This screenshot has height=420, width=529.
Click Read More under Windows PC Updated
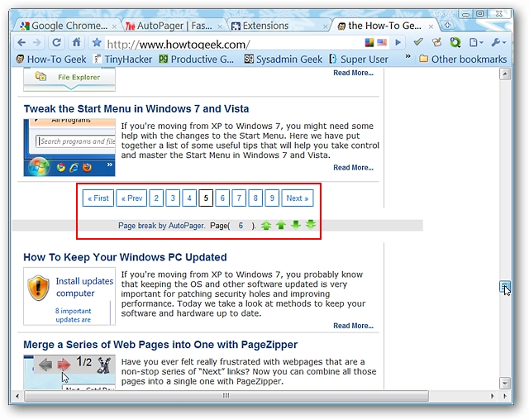pyautogui.click(x=353, y=326)
